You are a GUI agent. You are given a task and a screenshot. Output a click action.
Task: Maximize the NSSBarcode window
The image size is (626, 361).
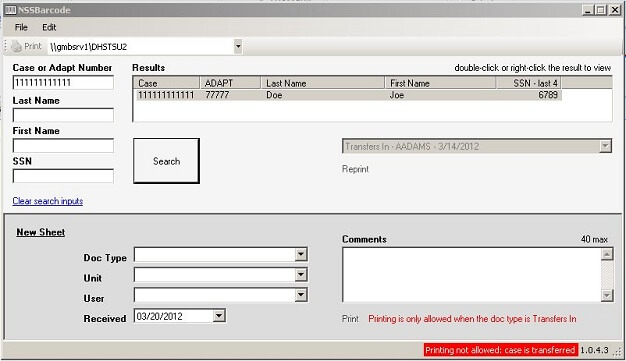click(601, 10)
